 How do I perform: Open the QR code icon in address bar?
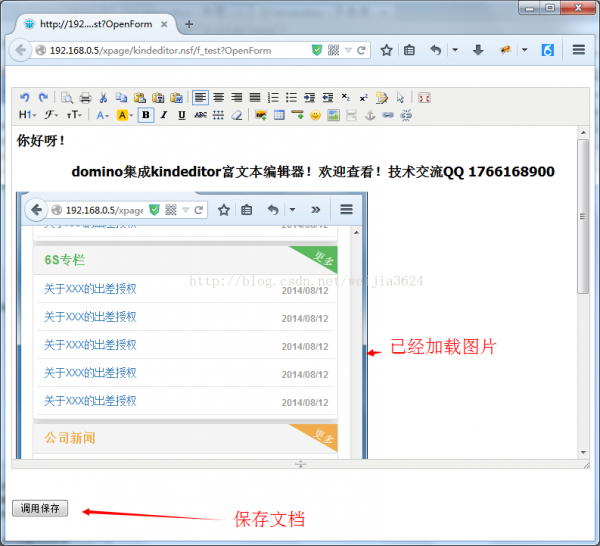click(333, 50)
